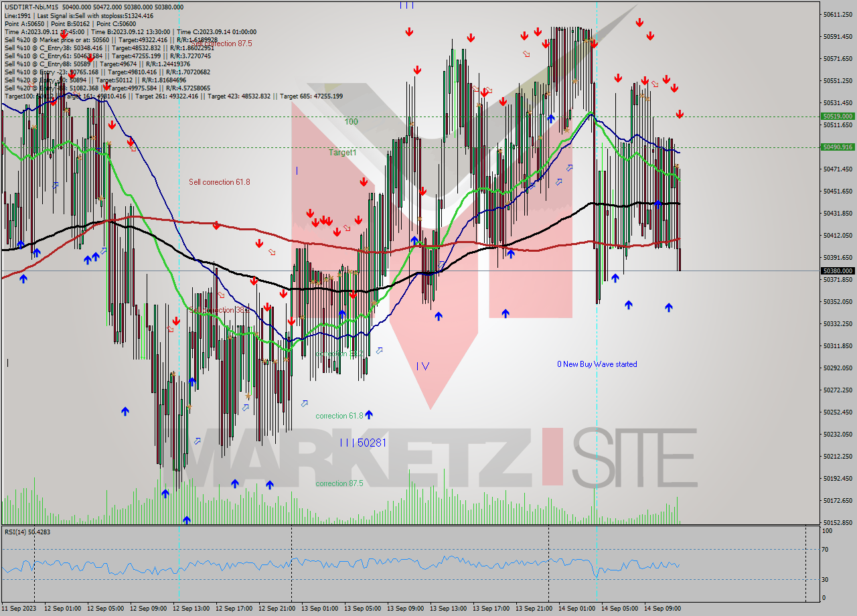Image resolution: width=857 pixels, height=616 pixels.
Task: Click the '13 Sep 09:00' time axis label
Action: 405,609
